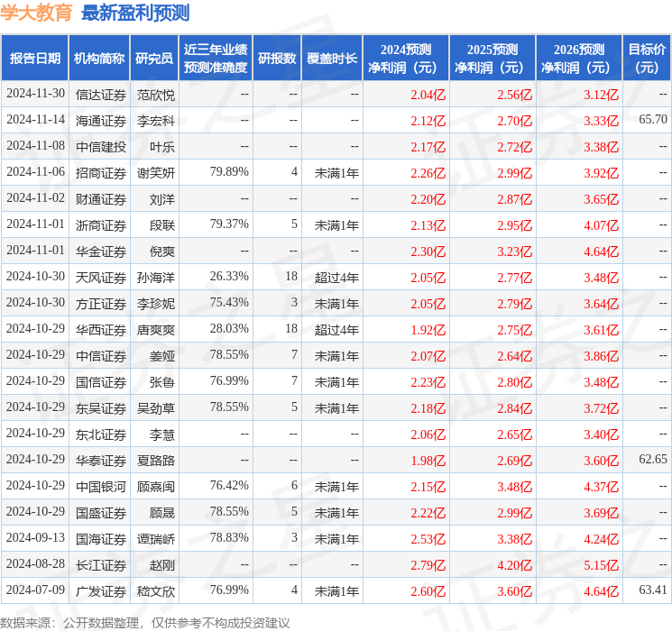Select the 中信证券 cell
Viewport: 672px width, 631px height.
pyautogui.click(x=101, y=356)
